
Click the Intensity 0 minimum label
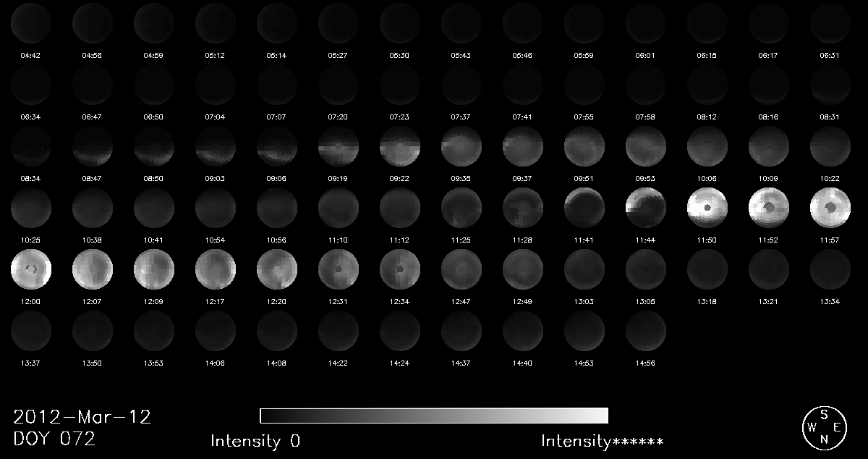click(255, 441)
